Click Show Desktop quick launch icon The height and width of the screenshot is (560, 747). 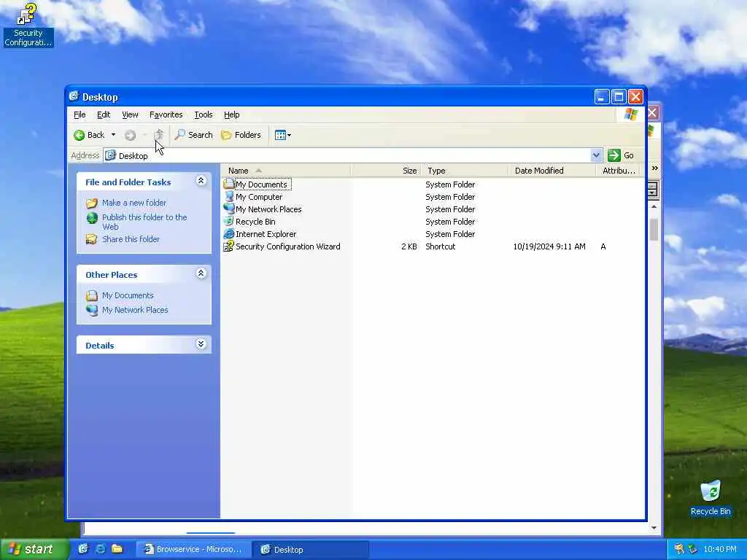pos(83,549)
